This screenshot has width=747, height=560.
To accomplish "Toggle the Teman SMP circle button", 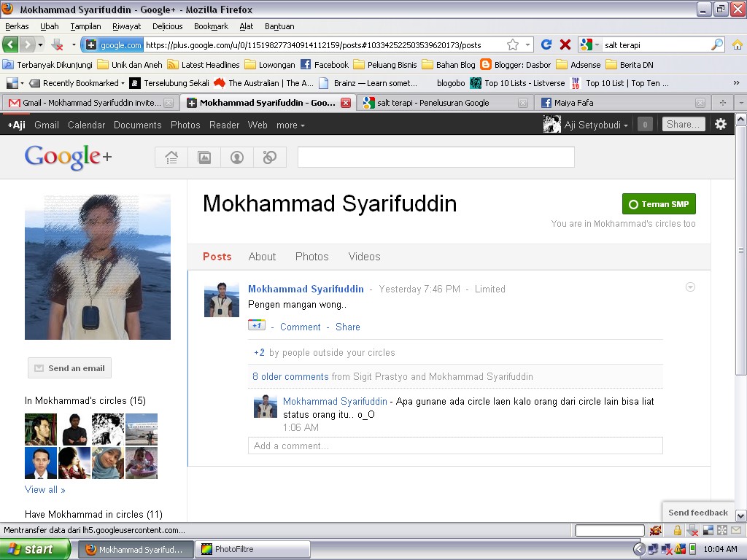I will [659, 204].
